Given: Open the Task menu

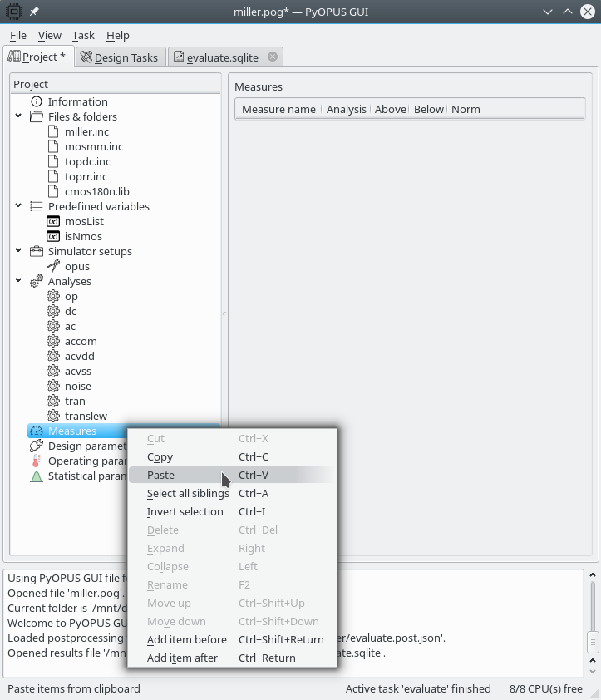Looking at the screenshot, I should point(83,36).
